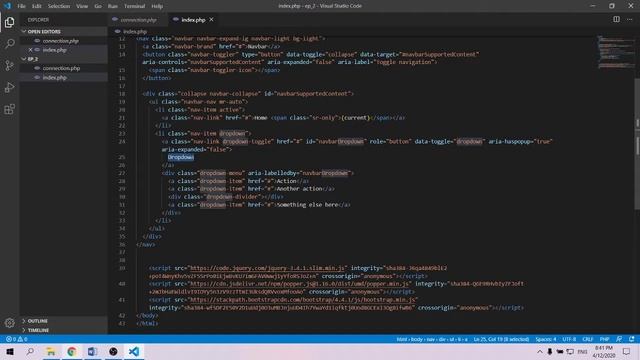Image resolution: width=640 pixels, height=360 pixels.
Task: Open Microsoft Word from taskbar
Action: pos(92,351)
